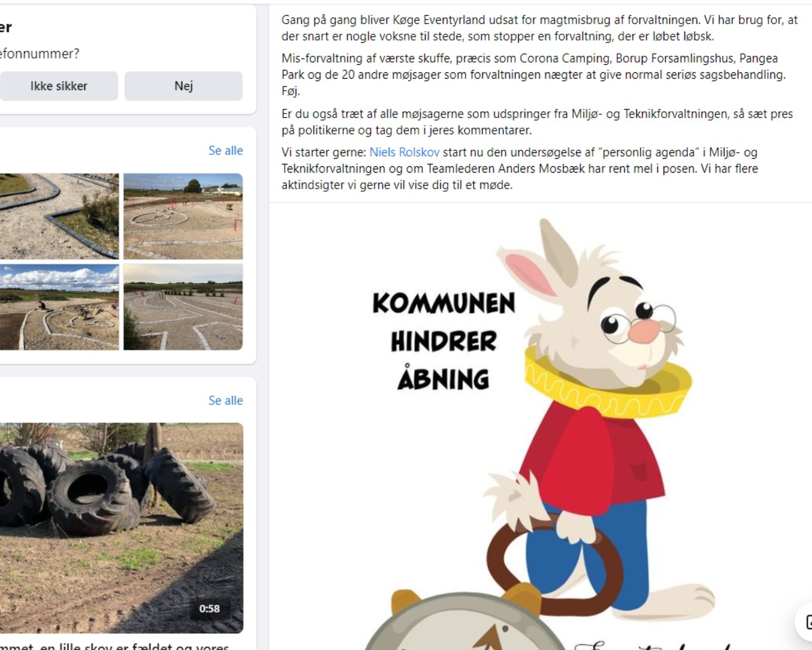Open the photo with the cloudy blue sky
Image resolution: width=812 pixels, height=650 pixels.
pos(59,307)
